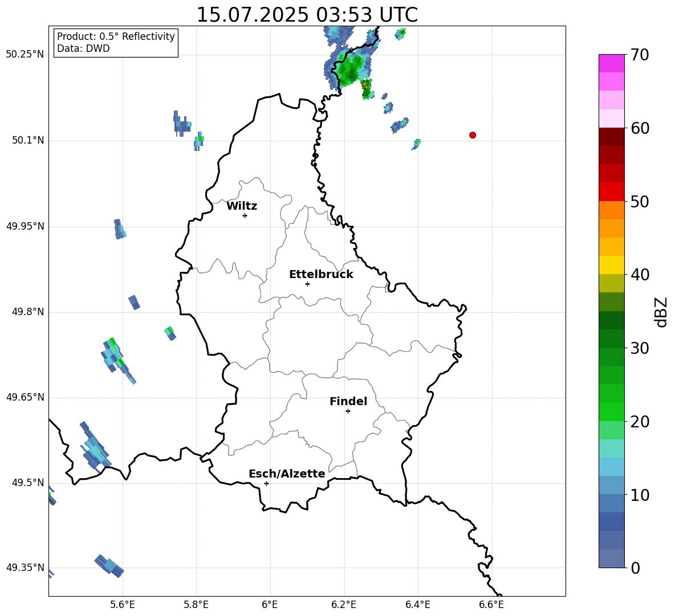675x616 pixels.
Task: Click the Ettelbruck station cross marker
Action: 307,284
